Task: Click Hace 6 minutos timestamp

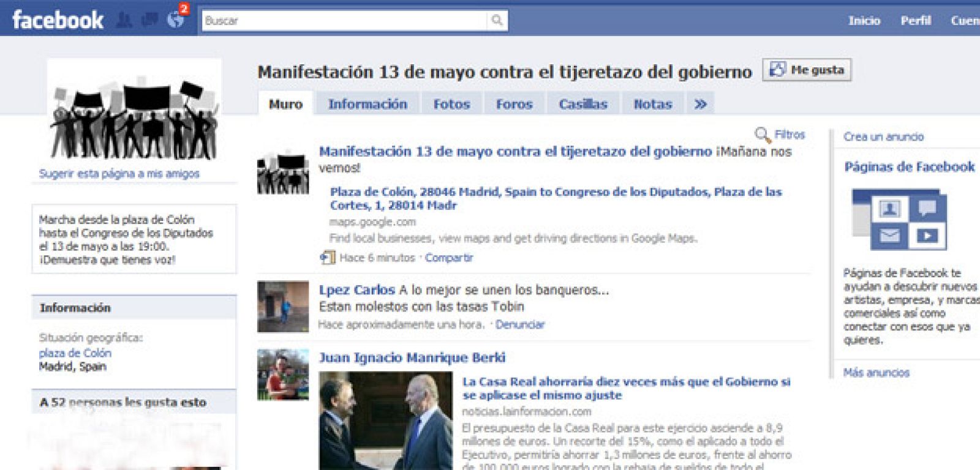Action: pos(377,258)
